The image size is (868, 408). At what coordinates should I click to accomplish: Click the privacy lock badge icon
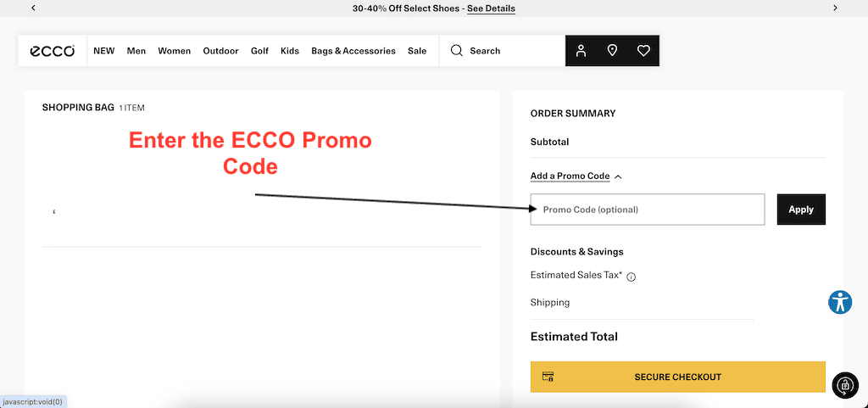(845, 384)
